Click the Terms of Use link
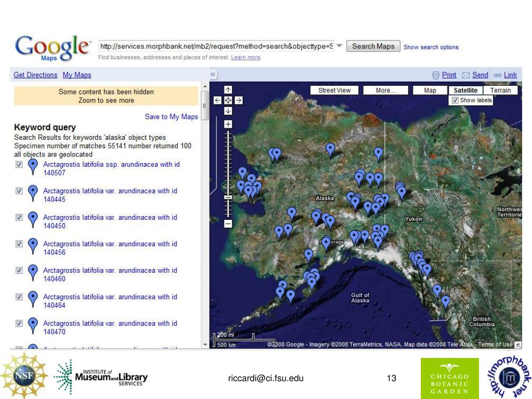Image resolution: width=532 pixels, height=399 pixels. pyautogui.click(x=495, y=344)
